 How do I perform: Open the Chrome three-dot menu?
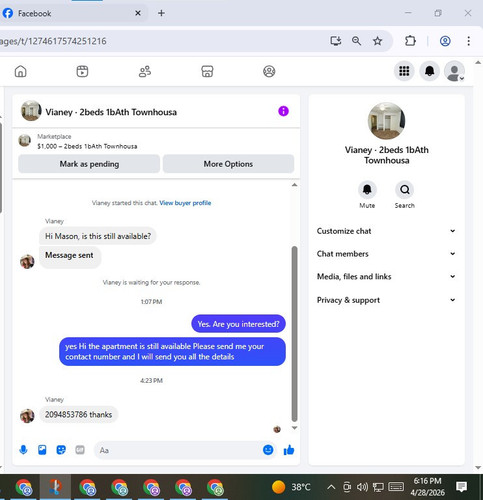click(468, 41)
